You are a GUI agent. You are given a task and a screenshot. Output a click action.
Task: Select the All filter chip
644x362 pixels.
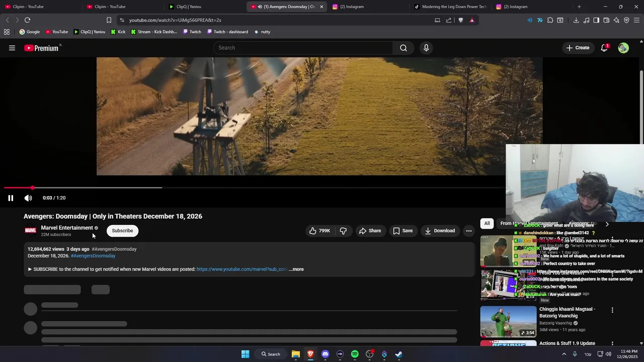[487, 223]
